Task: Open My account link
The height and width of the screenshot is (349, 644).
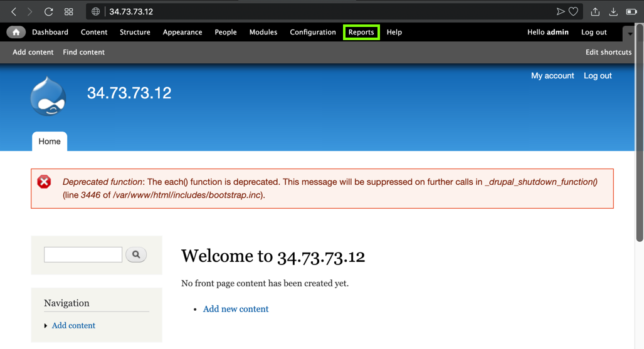Action: 552,76
